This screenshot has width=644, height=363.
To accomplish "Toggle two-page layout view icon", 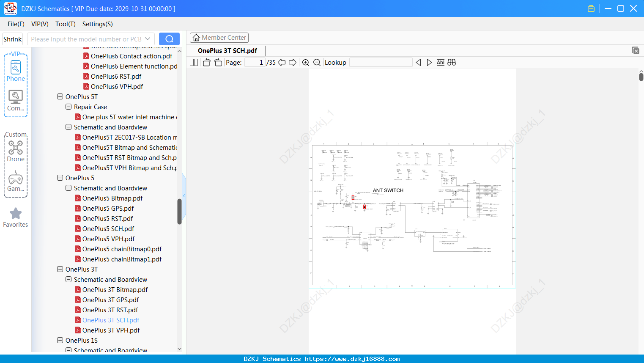I will (x=194, y=63).
